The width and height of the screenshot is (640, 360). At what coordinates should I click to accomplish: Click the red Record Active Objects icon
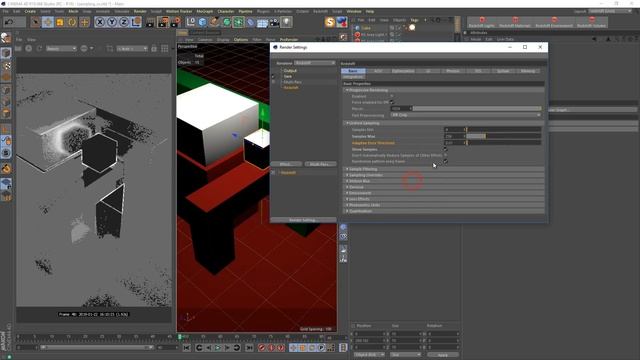(262, 348)
